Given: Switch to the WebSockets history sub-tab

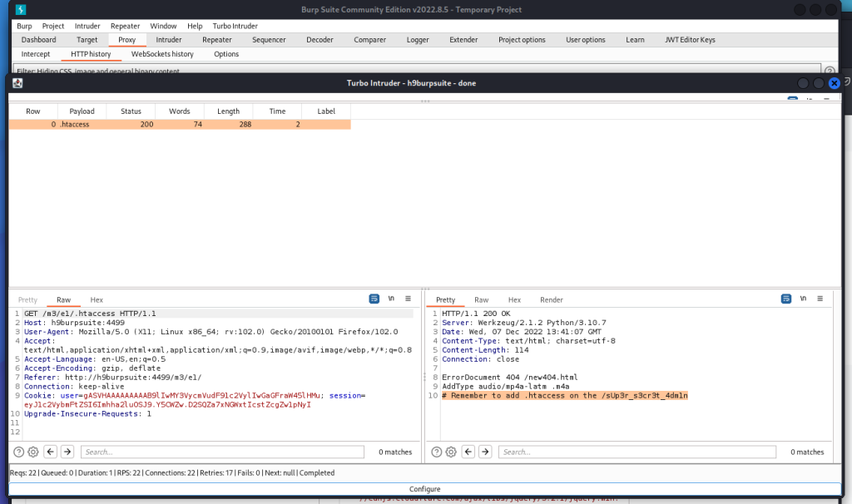Looking at the screenshot, I should click(162, 54).
